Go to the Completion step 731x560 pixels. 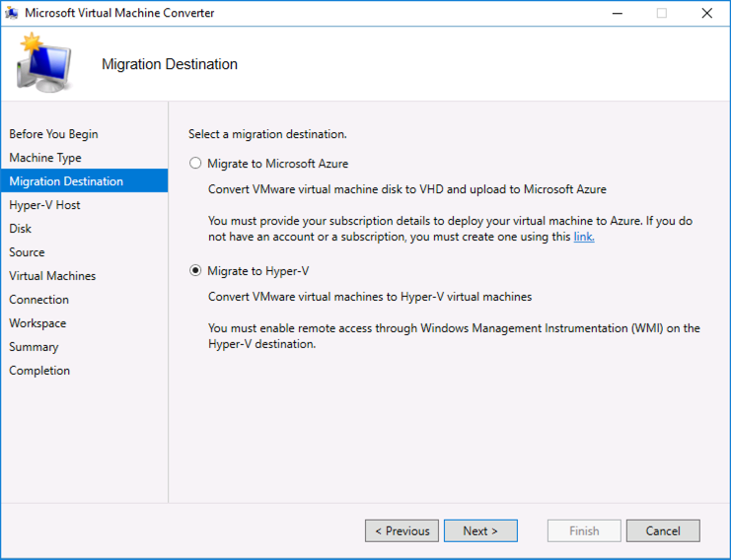point(39,371)
